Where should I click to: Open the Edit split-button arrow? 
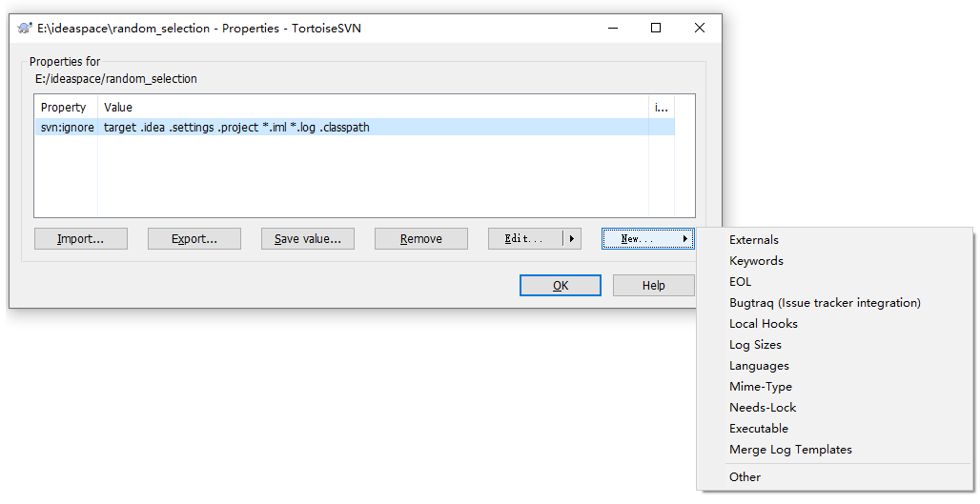[x=572, y=238]
